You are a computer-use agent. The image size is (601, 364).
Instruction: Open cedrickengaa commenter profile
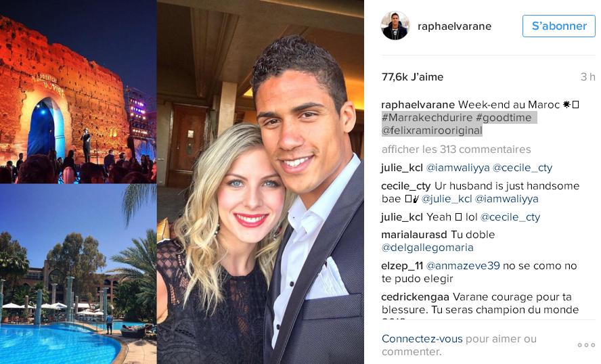coord(415,297)
